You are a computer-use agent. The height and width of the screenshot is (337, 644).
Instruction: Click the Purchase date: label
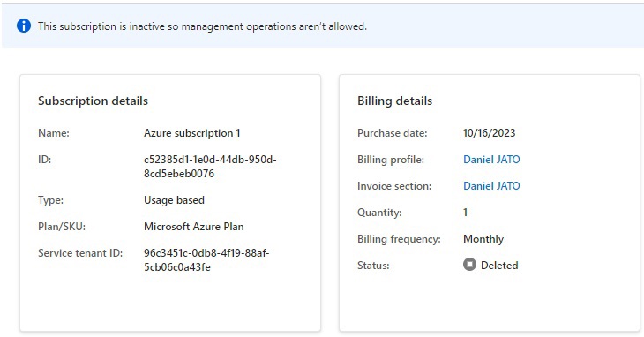pyautogui.click(x=393, y=133)
